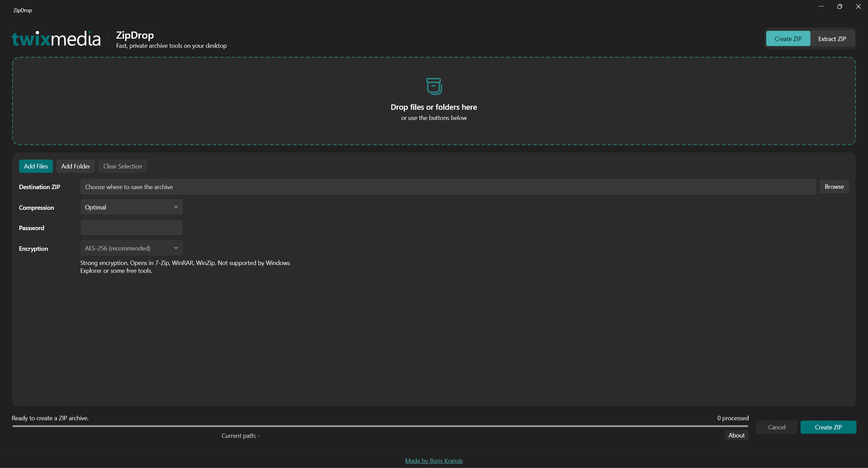Click Browse to choose the archive destination
This screenshot has width=868, height=468.
(834, 187)
